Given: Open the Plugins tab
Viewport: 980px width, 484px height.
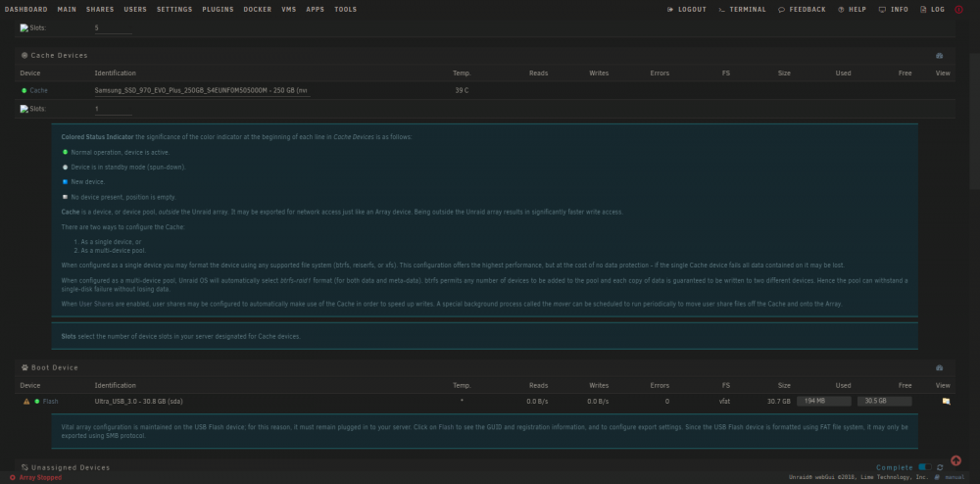Looking at the screenshot, I should (x=218, y=10).
